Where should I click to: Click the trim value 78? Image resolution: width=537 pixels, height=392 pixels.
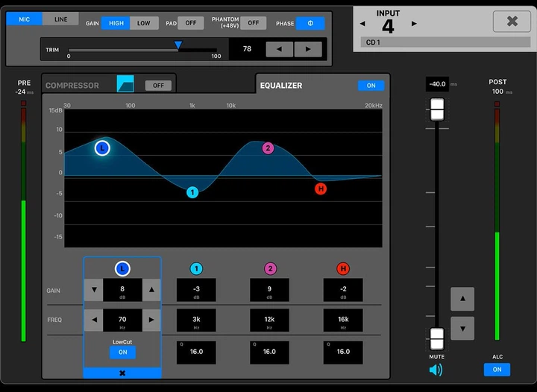pos(247,49)
